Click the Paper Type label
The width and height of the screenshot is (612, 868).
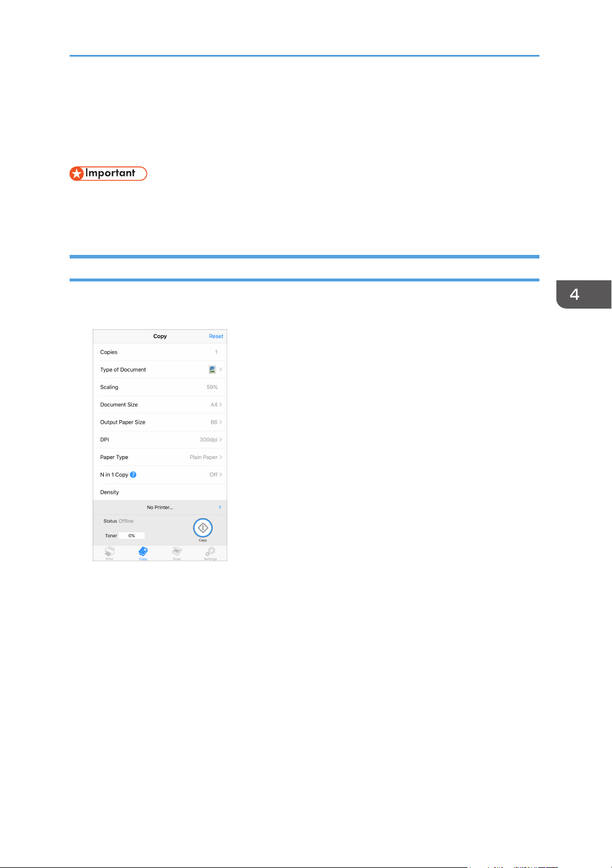pyautogui.click(x=114, y=457)
